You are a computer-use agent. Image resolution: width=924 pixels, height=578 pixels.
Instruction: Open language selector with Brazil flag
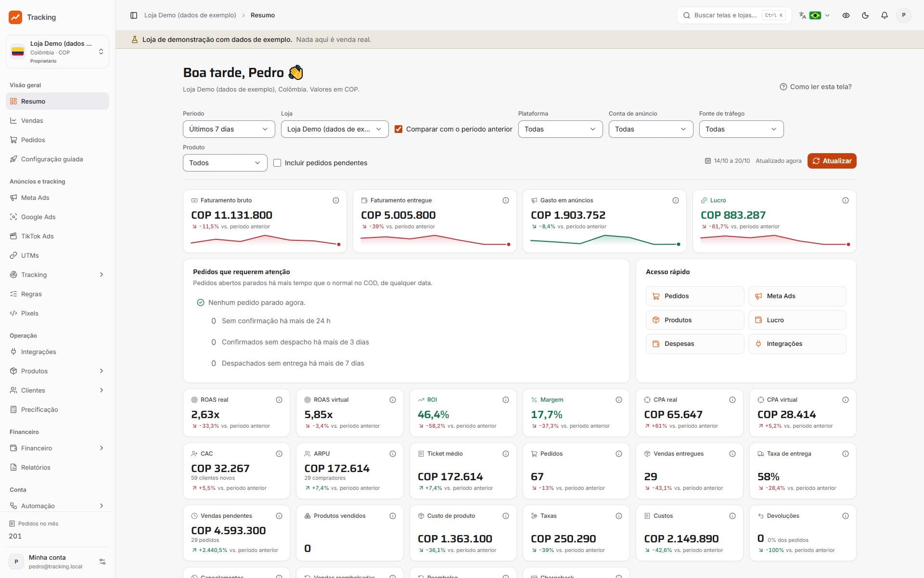pyautogui.click(x=814, y=15)
